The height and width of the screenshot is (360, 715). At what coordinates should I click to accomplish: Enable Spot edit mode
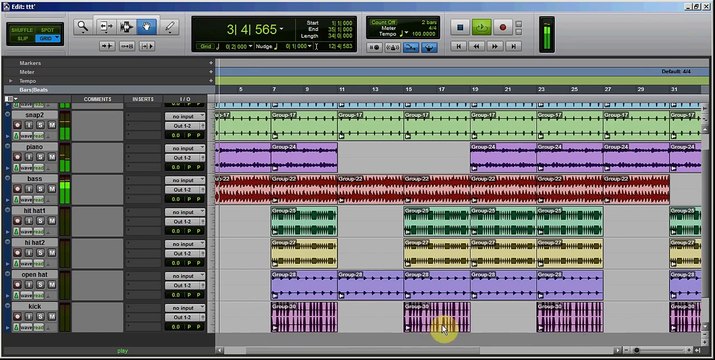[47, 30]
